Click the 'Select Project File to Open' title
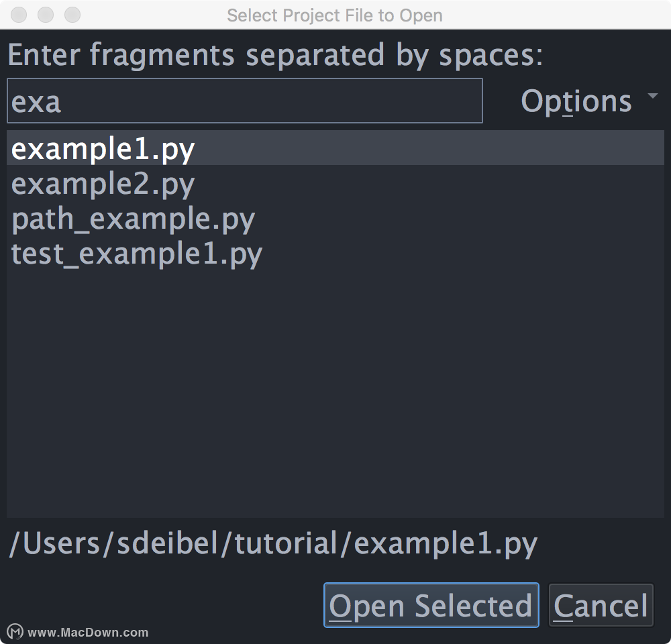This screenshot has height=644, width=671. click(x=335, y=15)
